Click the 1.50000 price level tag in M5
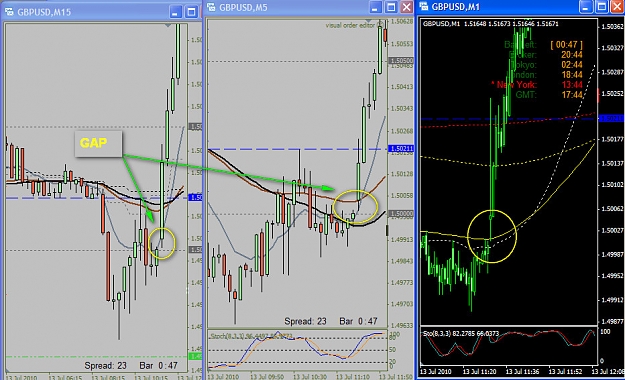Screen dimensions: 625x380 pyautogui.click(x=401, y=214)
